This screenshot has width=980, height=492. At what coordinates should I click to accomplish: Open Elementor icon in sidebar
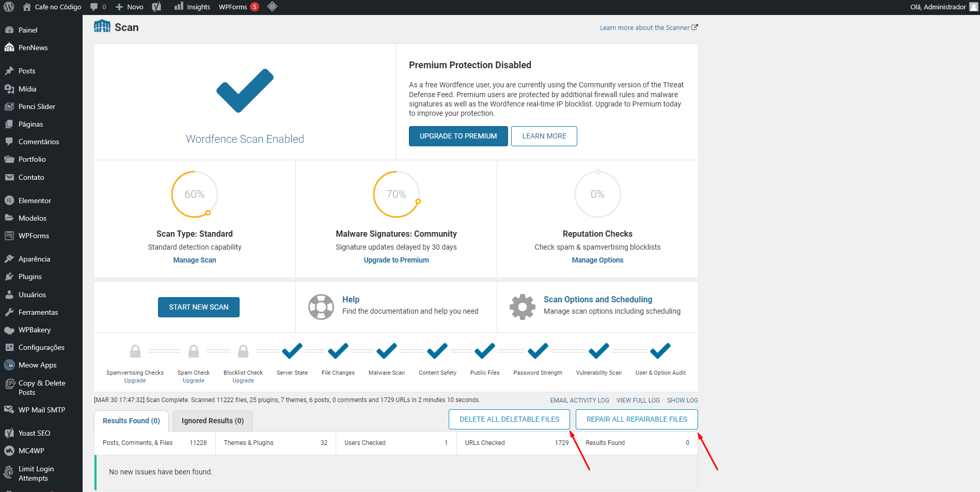click(x=9, y=201)
